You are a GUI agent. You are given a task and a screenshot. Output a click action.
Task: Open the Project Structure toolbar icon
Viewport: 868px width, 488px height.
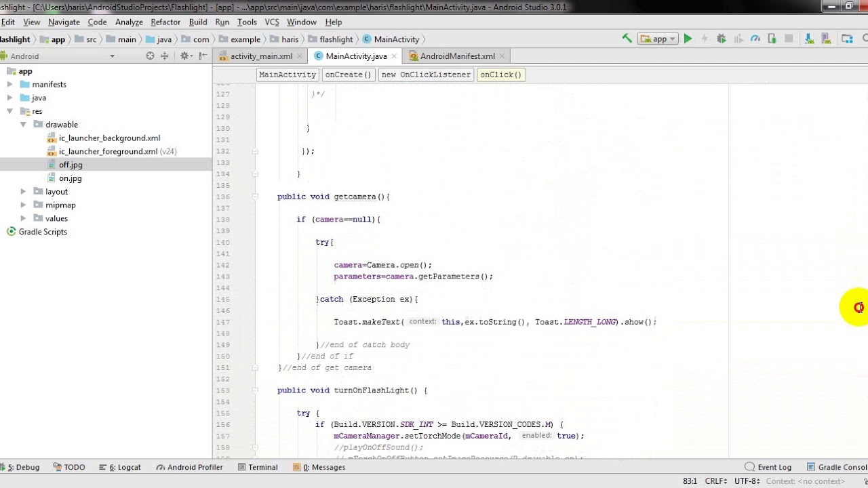[846, 39]
